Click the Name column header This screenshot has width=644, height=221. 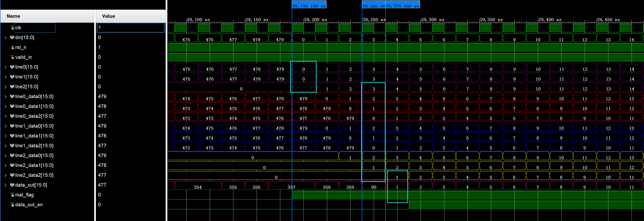coord(48,16)
